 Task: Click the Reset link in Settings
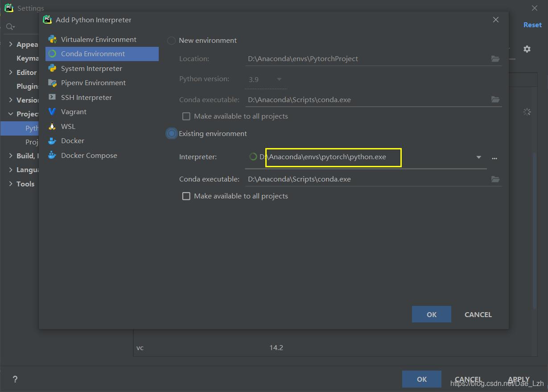click(532, 25)
